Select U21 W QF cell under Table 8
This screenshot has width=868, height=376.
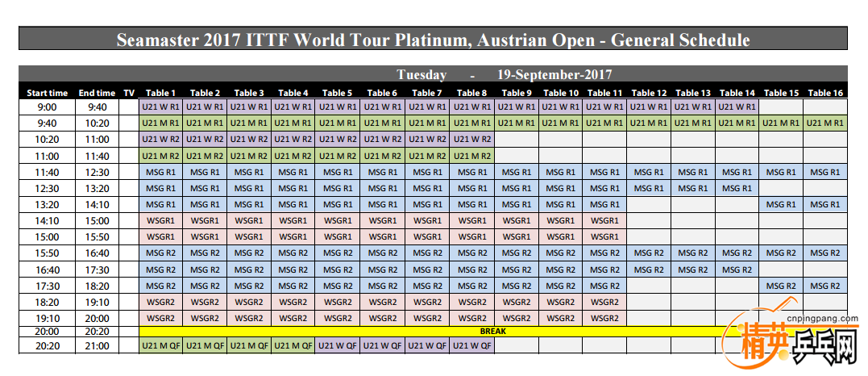click(x=471, y=345)
